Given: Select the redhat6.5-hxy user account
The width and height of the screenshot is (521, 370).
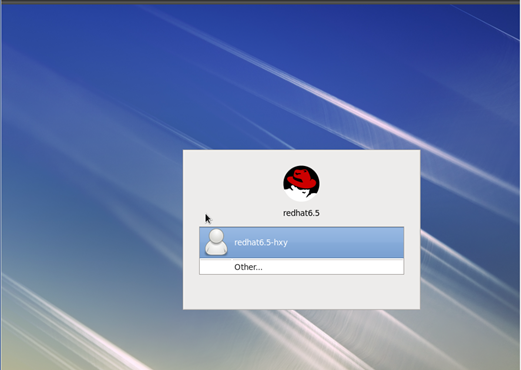Looking at the screenshot, I should click(x=301, y=242).
